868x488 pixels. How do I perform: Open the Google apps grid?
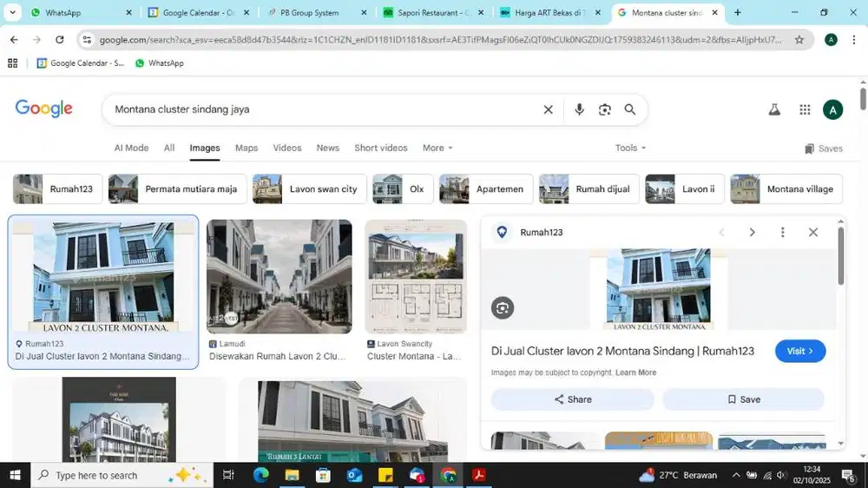(805, 109)
